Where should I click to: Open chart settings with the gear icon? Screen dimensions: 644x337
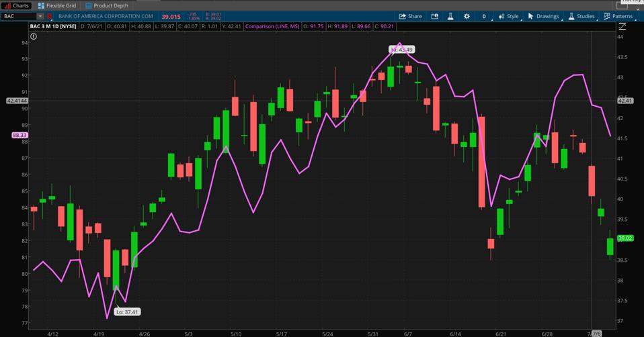pyautogui.click(x=467, y=16)
